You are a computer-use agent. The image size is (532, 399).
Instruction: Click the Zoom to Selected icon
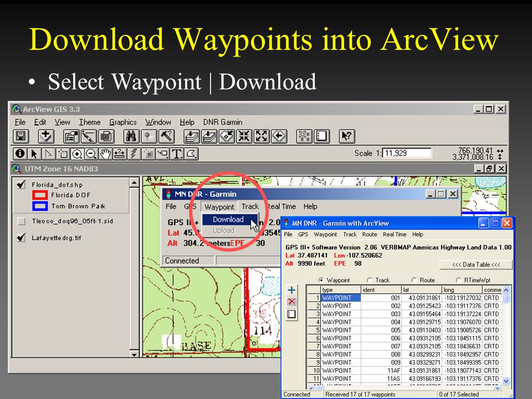point(227,136)
